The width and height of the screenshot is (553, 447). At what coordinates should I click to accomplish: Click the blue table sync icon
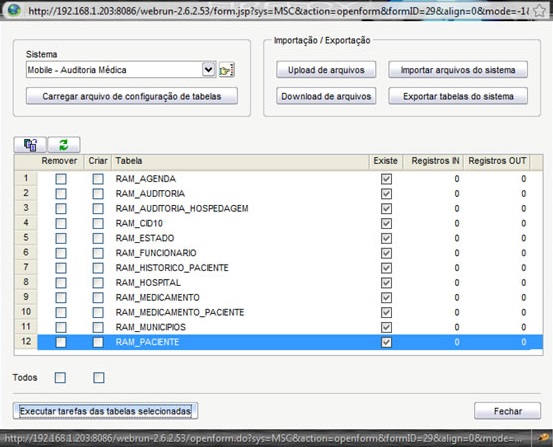(30, 145)
